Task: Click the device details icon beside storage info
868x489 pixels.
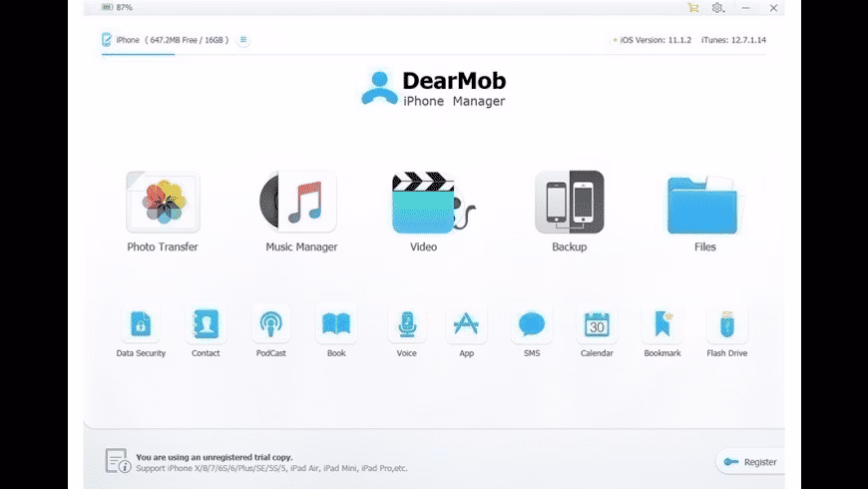Action: (x=243, y=40)
